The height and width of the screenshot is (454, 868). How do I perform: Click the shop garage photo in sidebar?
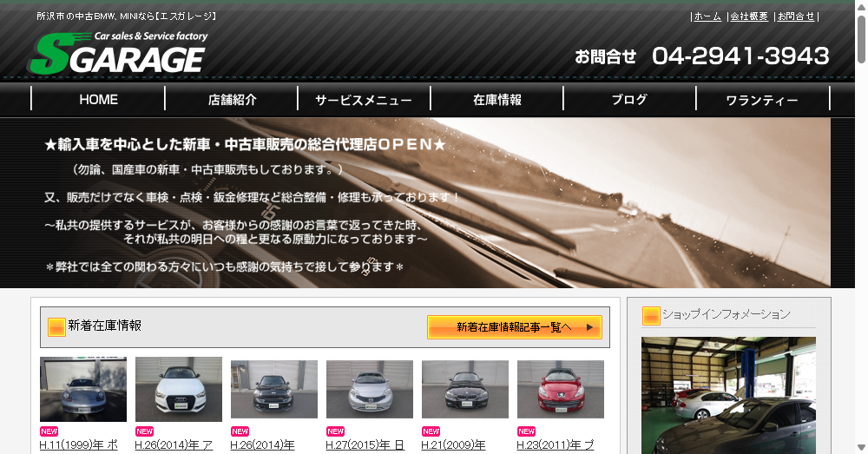click(728, 395)
